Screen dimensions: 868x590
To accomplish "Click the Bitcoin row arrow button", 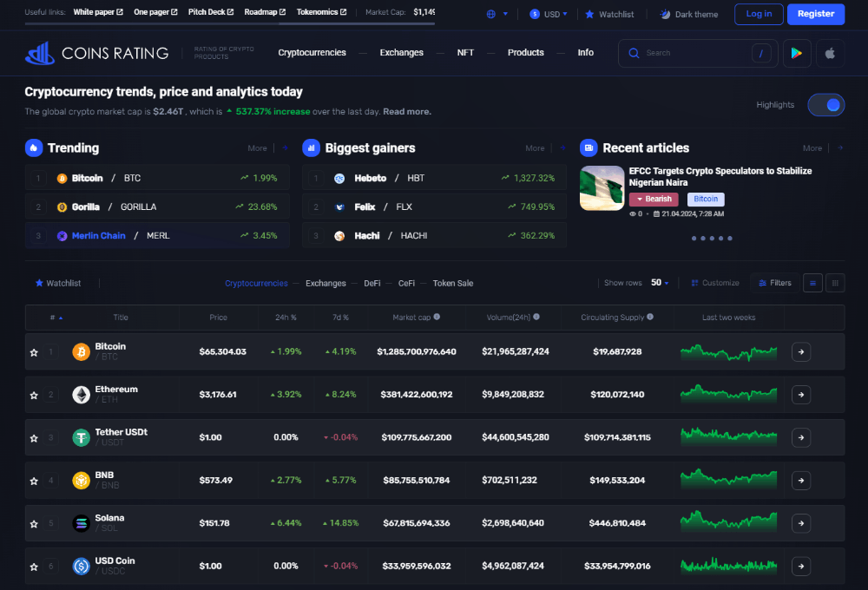I will point(801,352).
